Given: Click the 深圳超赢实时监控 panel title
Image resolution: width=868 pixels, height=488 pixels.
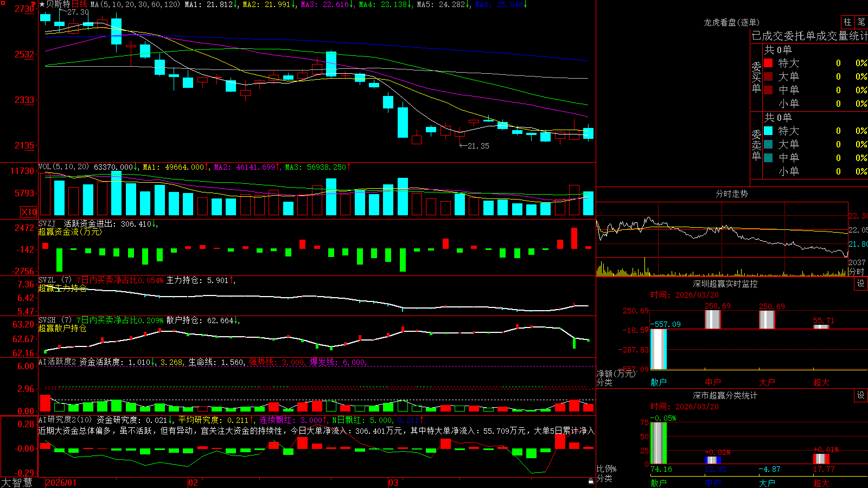Looking at the screenshot, I should coord(725,284).
